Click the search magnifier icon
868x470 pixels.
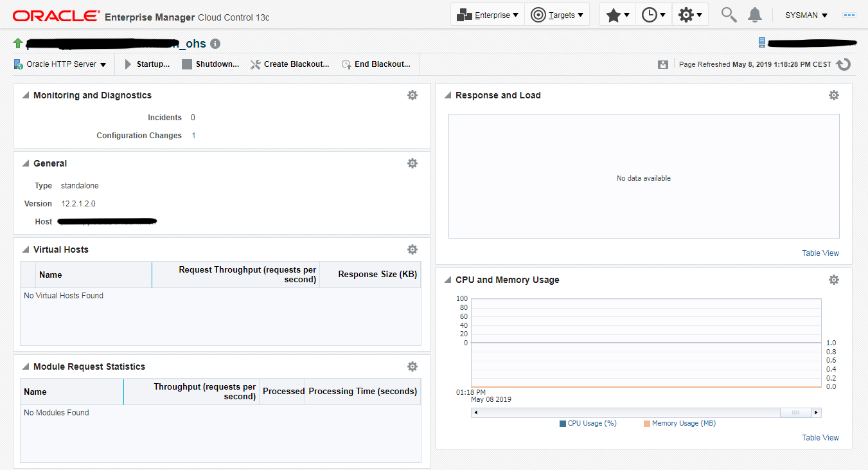(729, 15)
